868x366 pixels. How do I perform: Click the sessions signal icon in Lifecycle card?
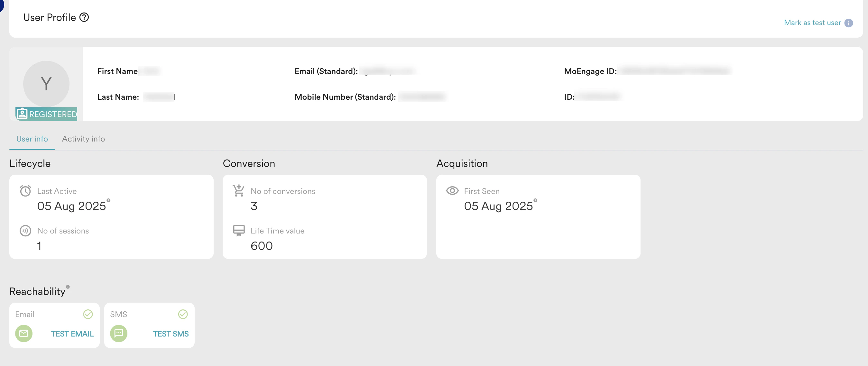(25, 231)
